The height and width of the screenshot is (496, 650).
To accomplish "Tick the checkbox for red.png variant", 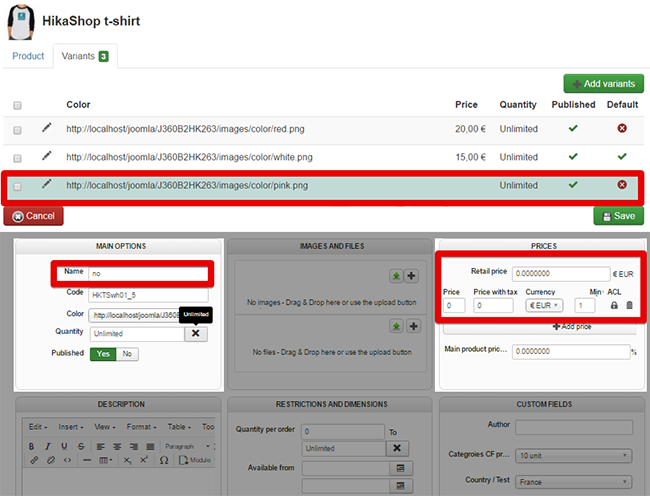I will tap(18, 130).
